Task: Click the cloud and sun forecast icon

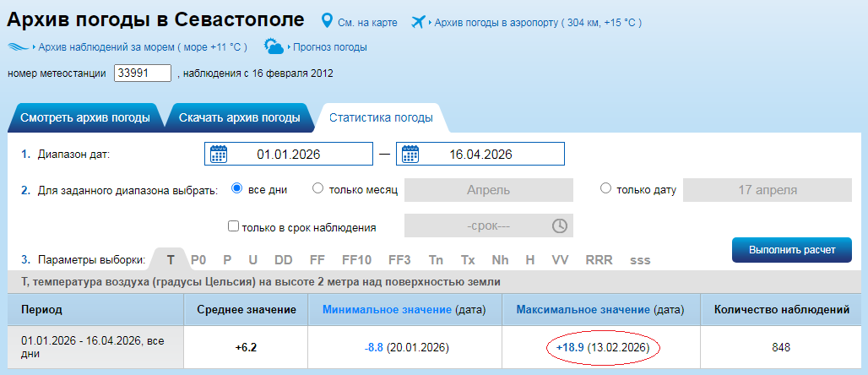Action: (274, 46)
